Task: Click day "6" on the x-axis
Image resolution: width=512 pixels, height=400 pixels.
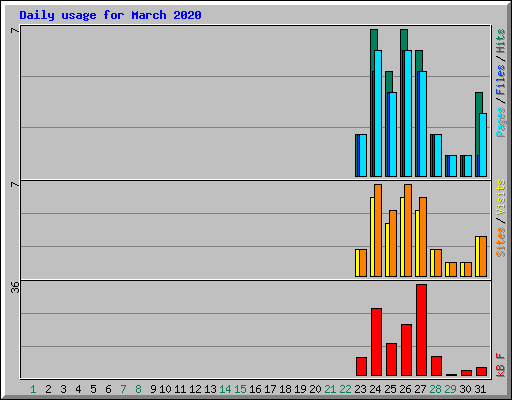Action: click(108, 389)
